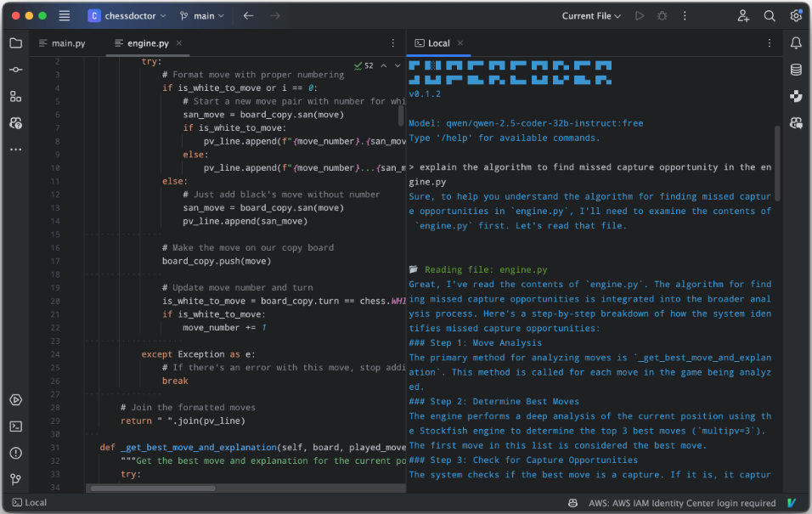
Task: Go forward with the right arrow
Action: coord(275,16)
